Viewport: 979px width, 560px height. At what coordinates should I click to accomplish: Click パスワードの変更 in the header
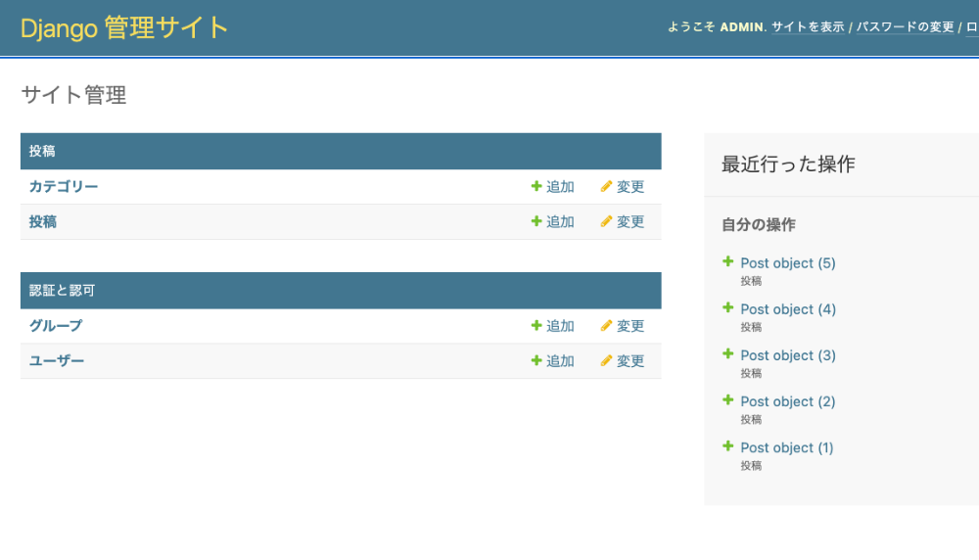(x=905, y=26)
